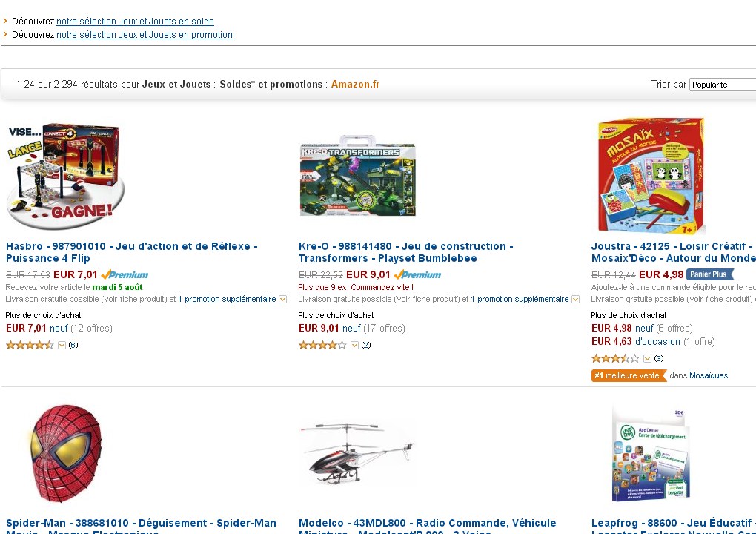Open the Modelco helicopter product image
The image size is (756, 534).
pyautogui.click(x=357, y=453)
